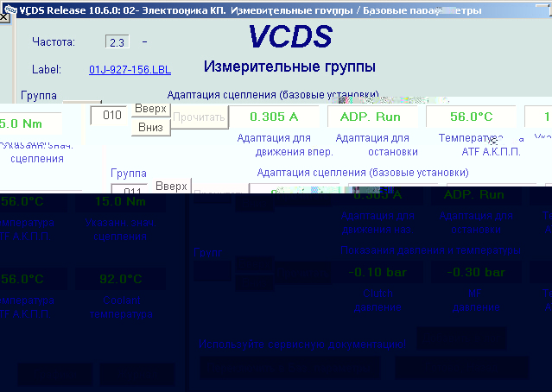Open the 01J-927-156.LBL label file link
The width and height of the screenshot is (552, 392).
click(x=130, y=70)
